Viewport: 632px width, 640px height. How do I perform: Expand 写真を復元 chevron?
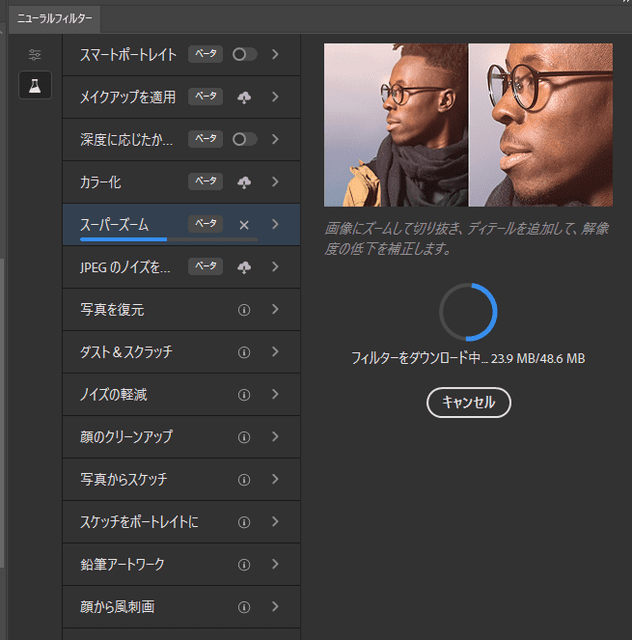[275, 309]
